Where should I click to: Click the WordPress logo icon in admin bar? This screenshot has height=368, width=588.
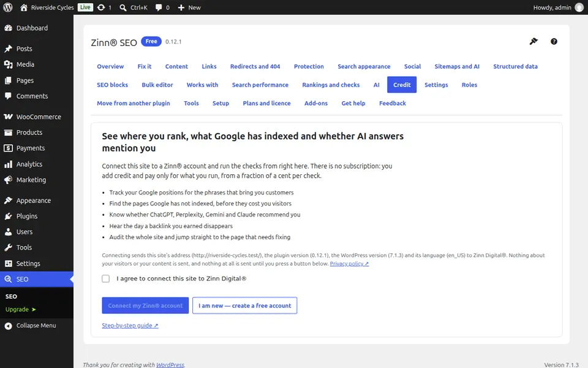(x=7, y=7)
